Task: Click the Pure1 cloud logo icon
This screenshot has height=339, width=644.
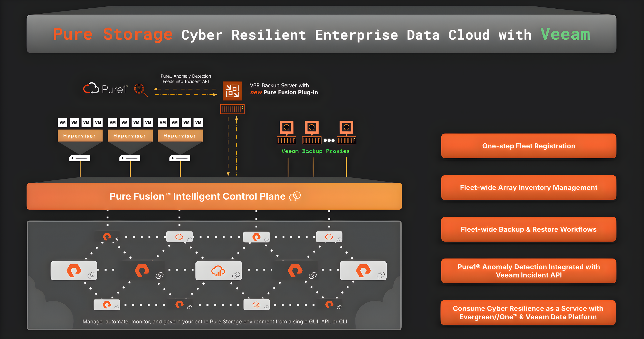Action: (x=91, y=89)
